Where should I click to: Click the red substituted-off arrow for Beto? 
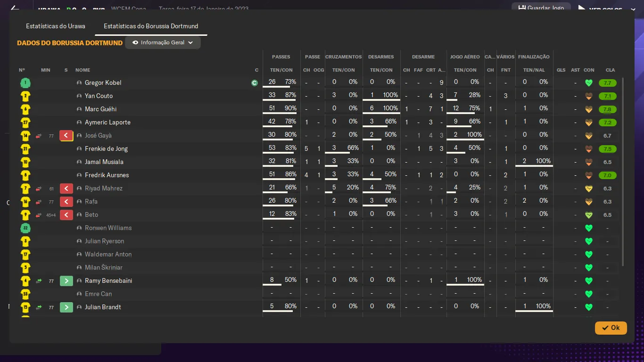click(x=66, y=215)
